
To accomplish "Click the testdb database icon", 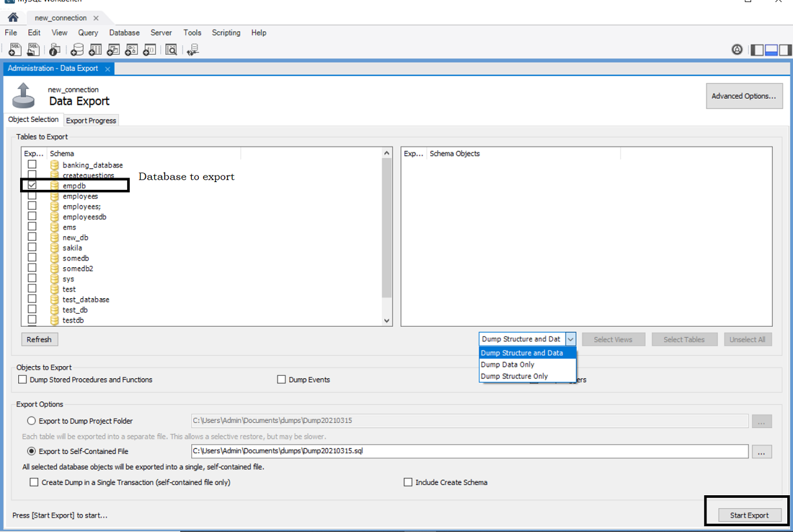I will click(55, 320).
